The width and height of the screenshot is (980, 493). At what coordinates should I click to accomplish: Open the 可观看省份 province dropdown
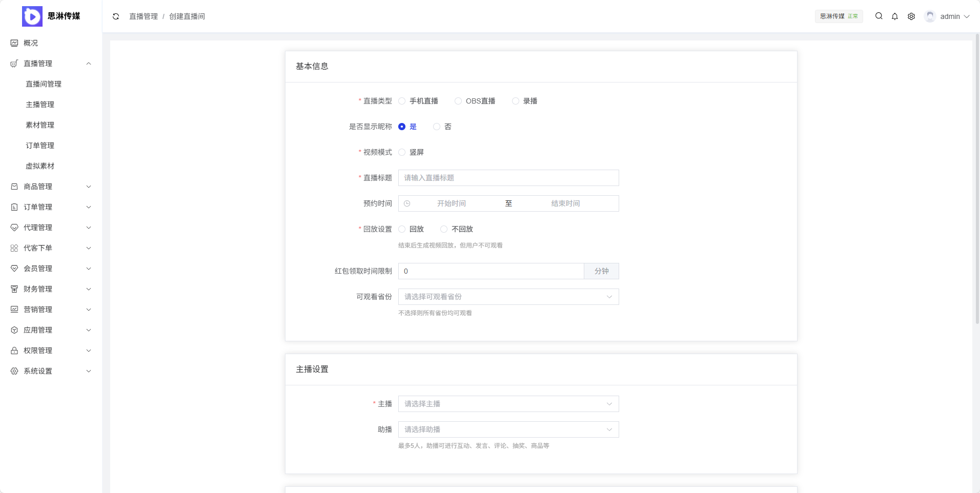click(x=507, y=297)
